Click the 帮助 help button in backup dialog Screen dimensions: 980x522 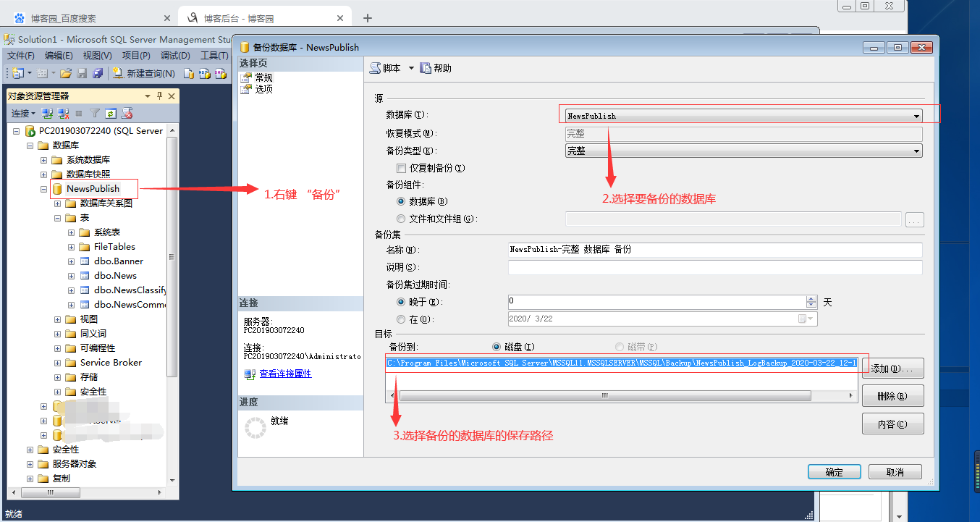click(436, 68)
